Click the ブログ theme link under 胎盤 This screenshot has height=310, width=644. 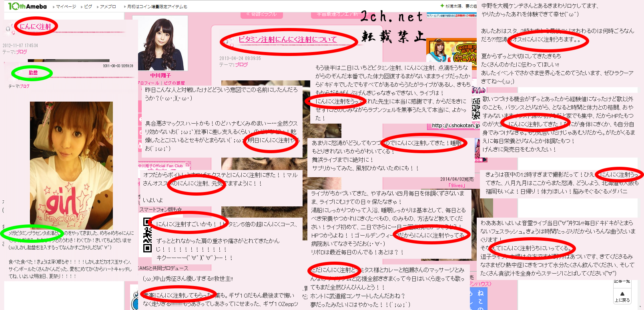coord(24,86)
